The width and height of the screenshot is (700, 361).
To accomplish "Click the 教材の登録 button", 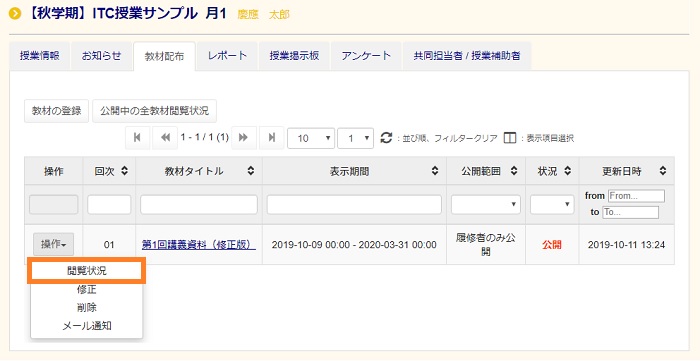I will [56, 111].
